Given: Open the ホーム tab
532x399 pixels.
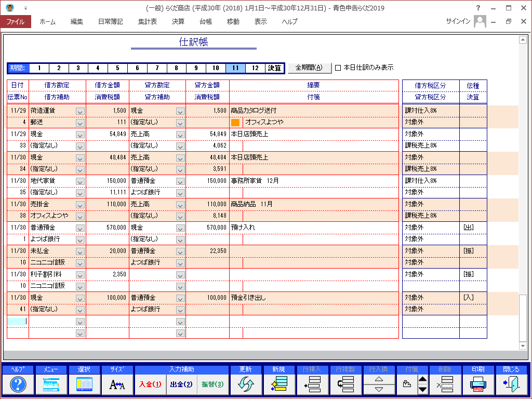Looking at the screenshot, I should coord(47,22).
